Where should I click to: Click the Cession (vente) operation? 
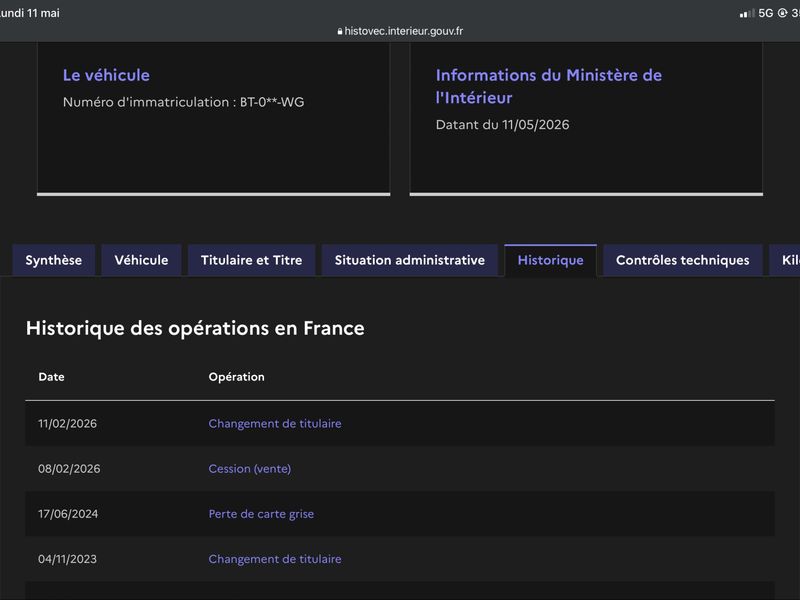(250, 469)
